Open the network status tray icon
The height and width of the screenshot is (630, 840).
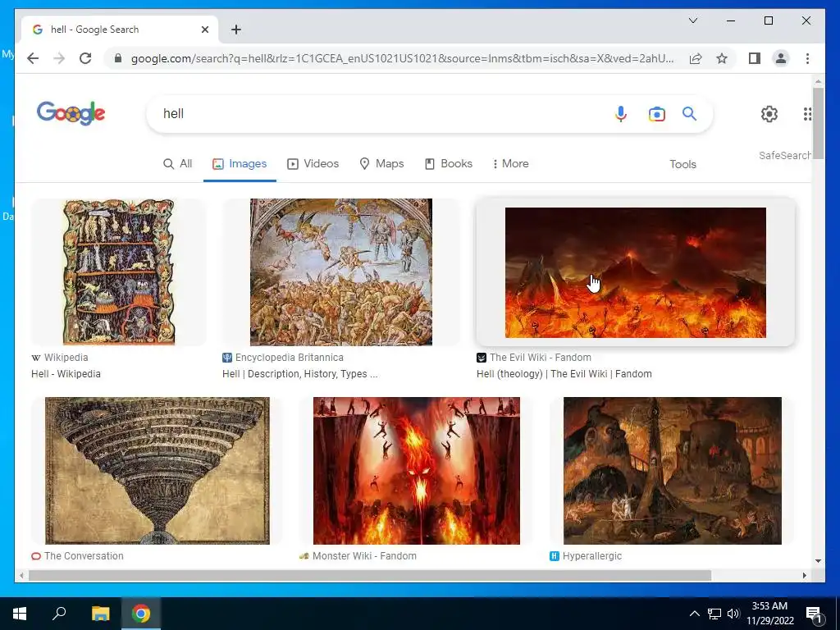tap(714, 614)
